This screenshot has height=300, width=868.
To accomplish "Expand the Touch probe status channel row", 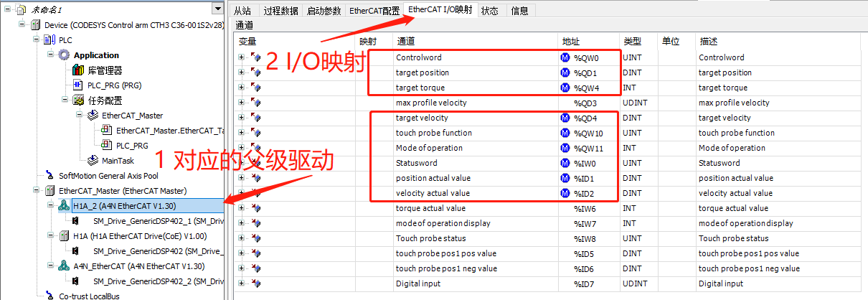I will (242, 238).
